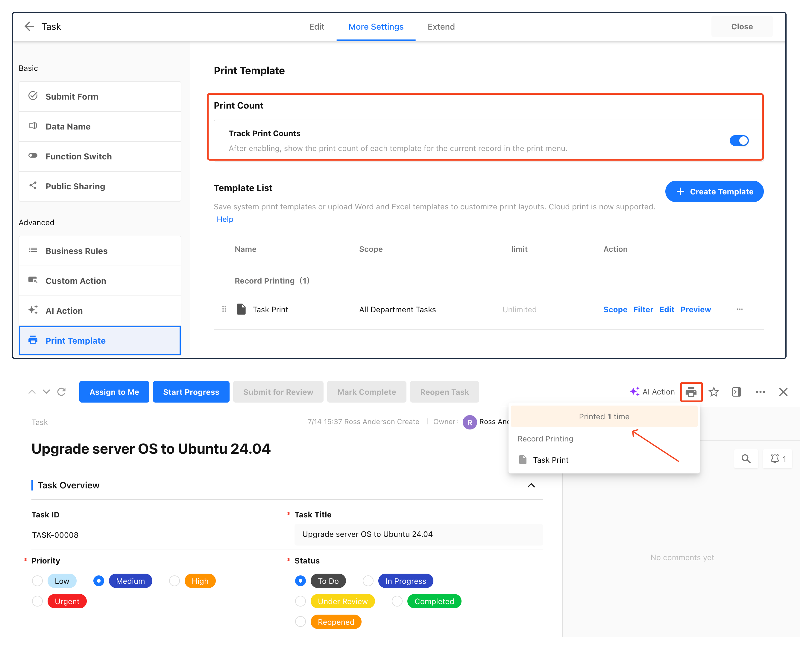Select In Progress status radio button

tap(368, 581)
